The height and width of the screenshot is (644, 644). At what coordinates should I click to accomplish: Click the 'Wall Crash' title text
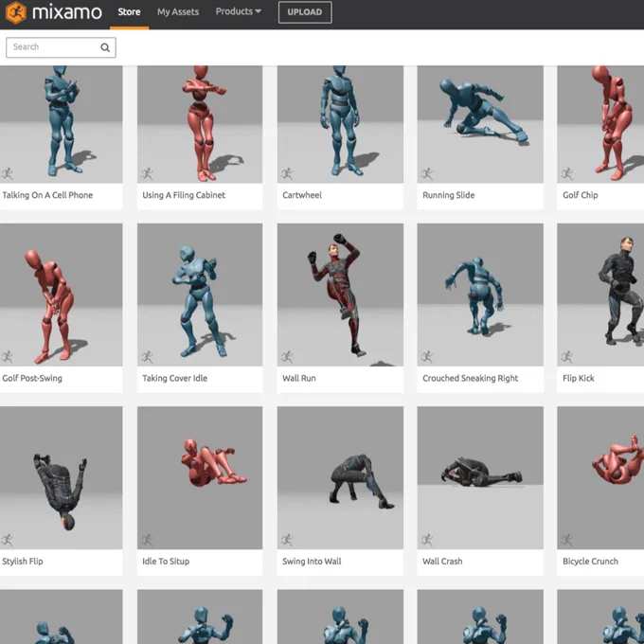pyautogui.click(x=442, y=562)
